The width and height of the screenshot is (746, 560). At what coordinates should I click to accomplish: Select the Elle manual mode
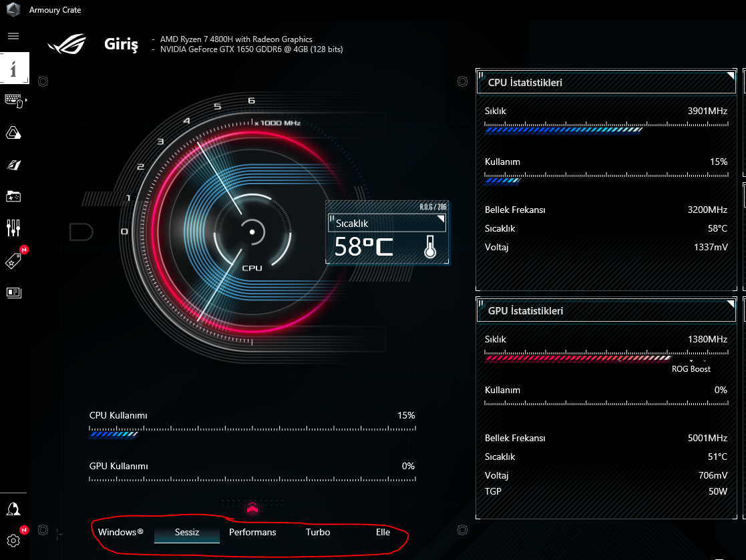(383, 533)
